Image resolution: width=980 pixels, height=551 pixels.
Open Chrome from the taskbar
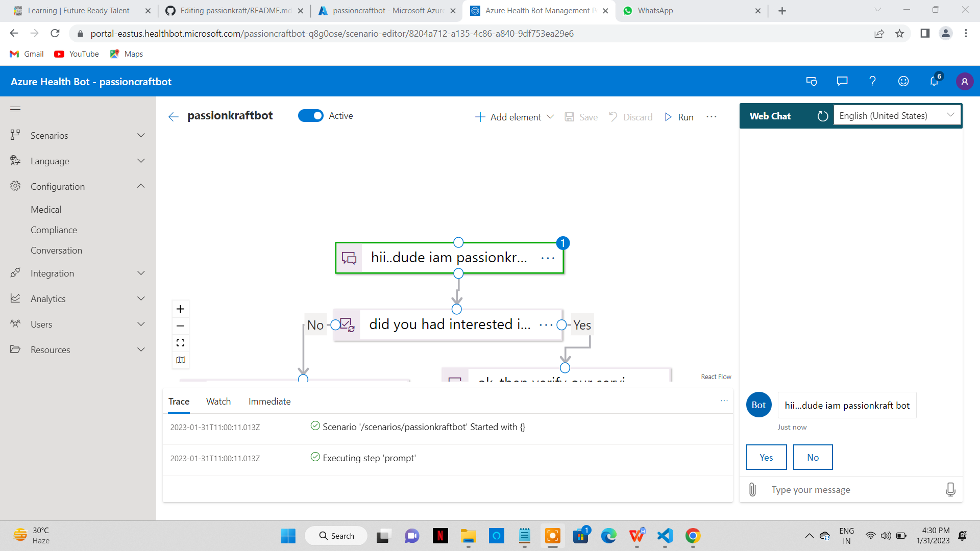(x=693, y=536)
